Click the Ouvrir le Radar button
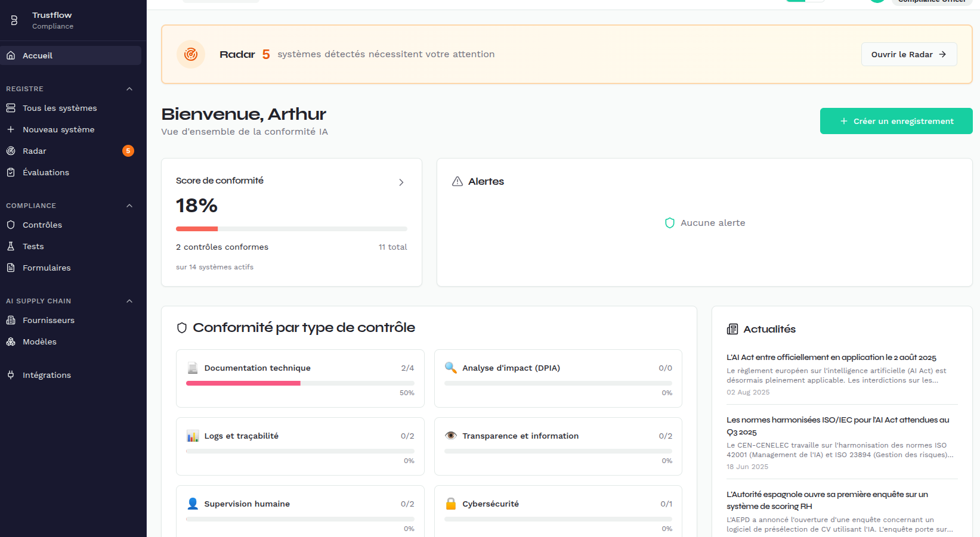This screenshot has height=537, width=980. (x=908, y=54)
